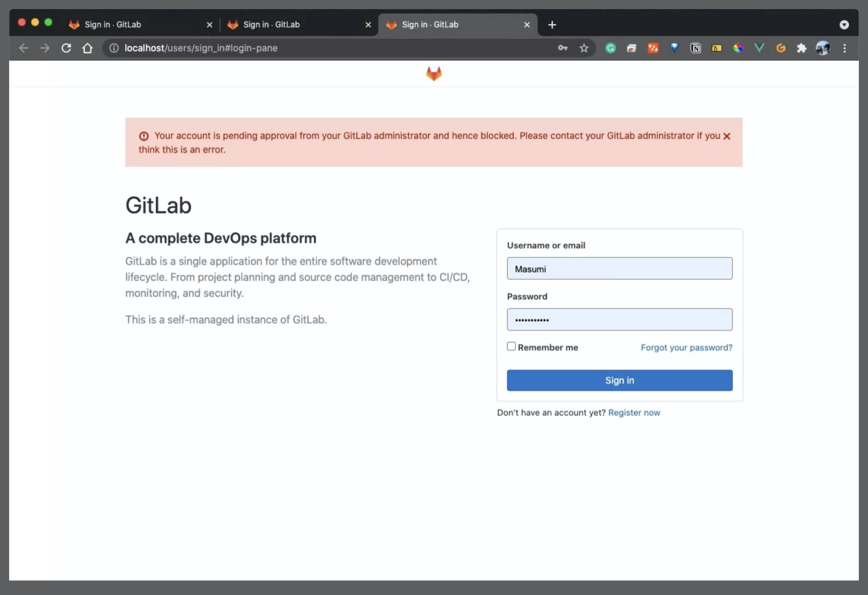868x595 pixels.
Task: Click the address bar URL
Action: coord(201,48)
